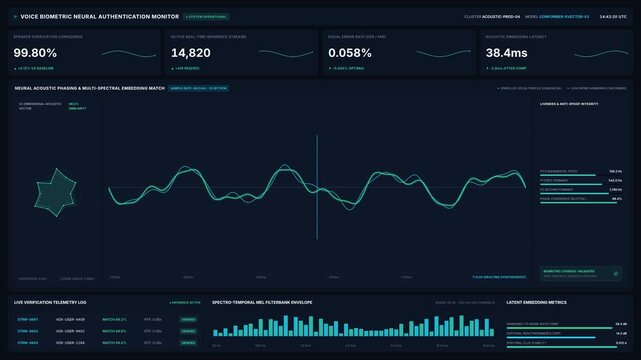This screenshot has width=641, height=360.
Task: Open the 99.80% speaker verification confidence card
Action: tap(85, 52)
